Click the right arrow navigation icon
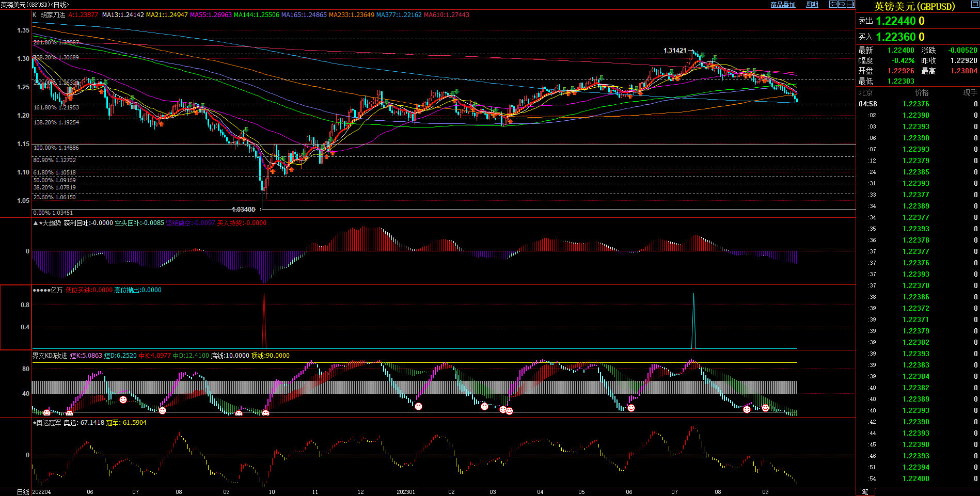This screenshot has height=496, width=980. 842,4
